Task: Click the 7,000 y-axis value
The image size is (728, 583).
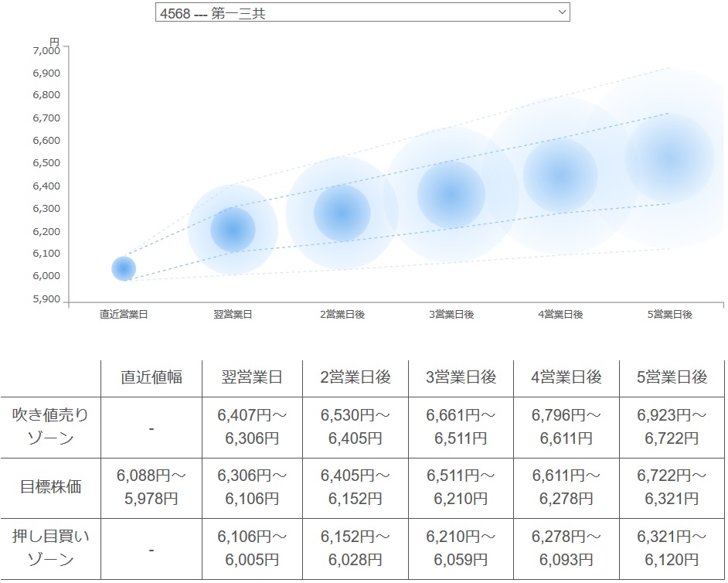Action: click(x=46, y=50)
